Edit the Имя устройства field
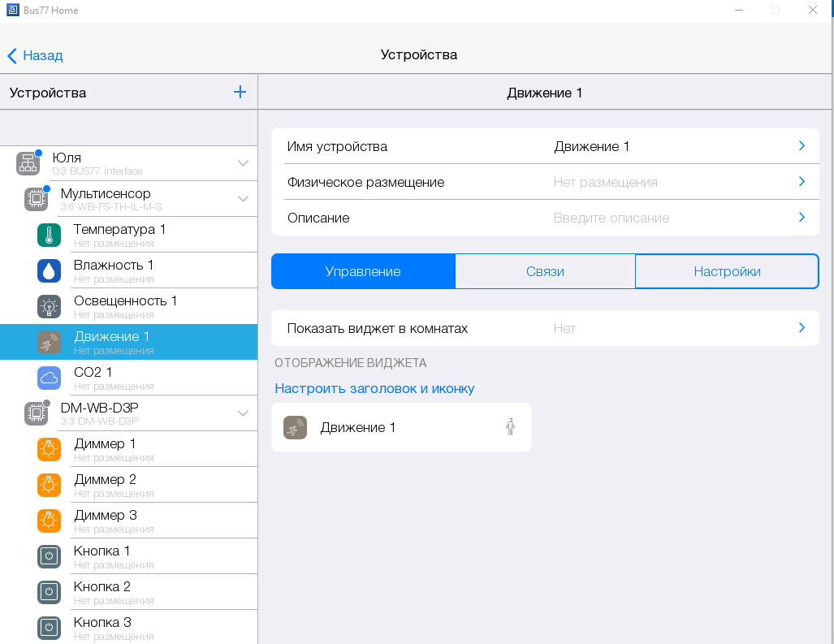 (544, 146)
